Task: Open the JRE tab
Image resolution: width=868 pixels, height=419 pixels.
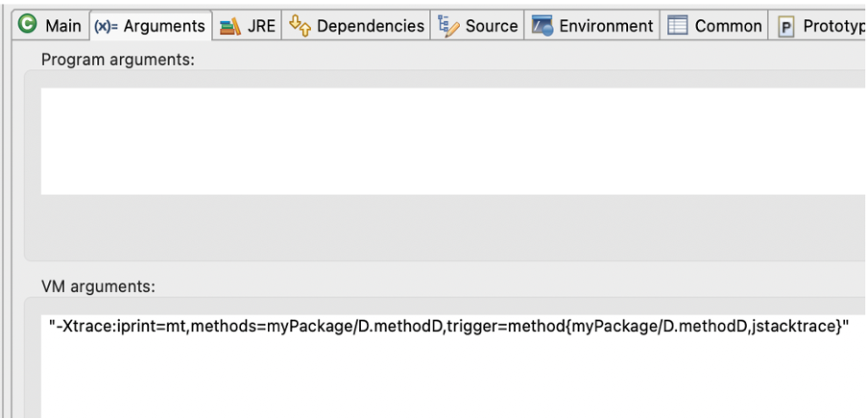Action: click(x=247, y=26)
